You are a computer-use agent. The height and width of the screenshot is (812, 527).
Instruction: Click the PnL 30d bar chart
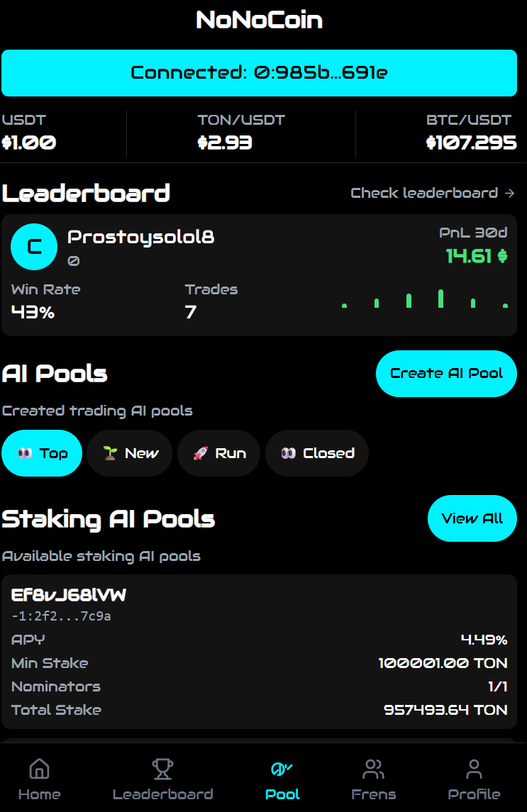tap(424, 299)
